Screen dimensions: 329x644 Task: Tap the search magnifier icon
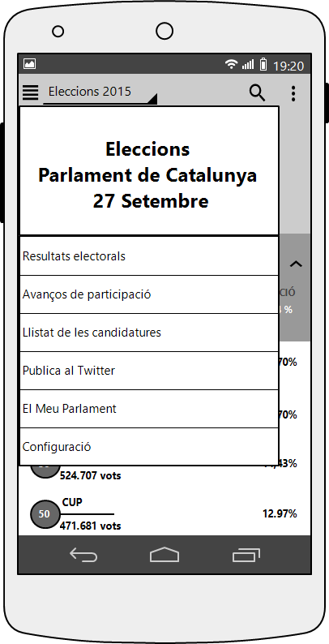[257, 92]
